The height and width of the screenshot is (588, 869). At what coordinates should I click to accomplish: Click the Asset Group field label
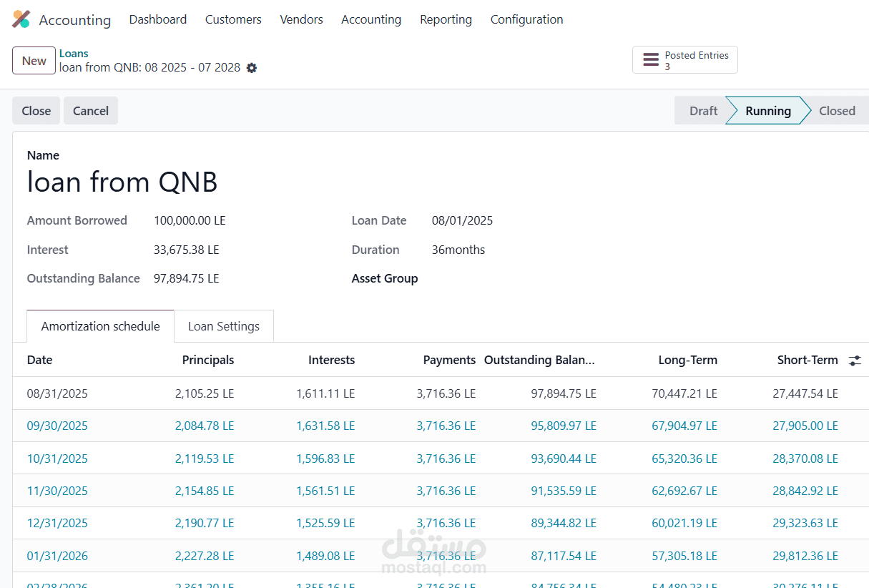[x=385, y=278]
